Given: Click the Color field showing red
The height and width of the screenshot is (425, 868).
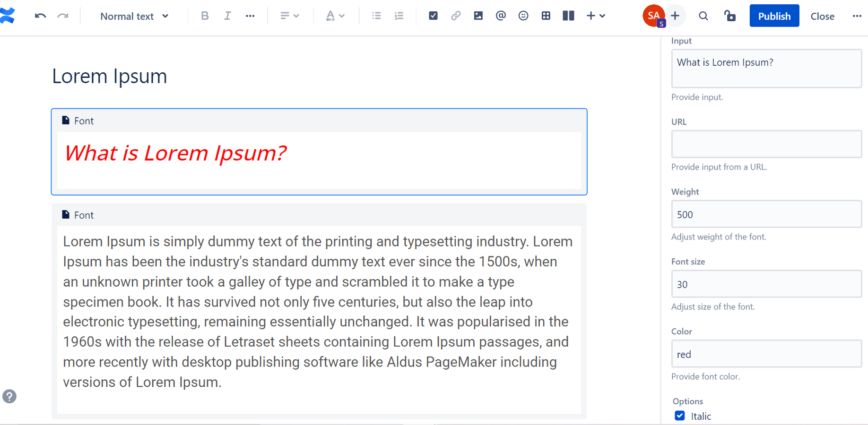Looking at the screenshot, I should click(766, 354).
